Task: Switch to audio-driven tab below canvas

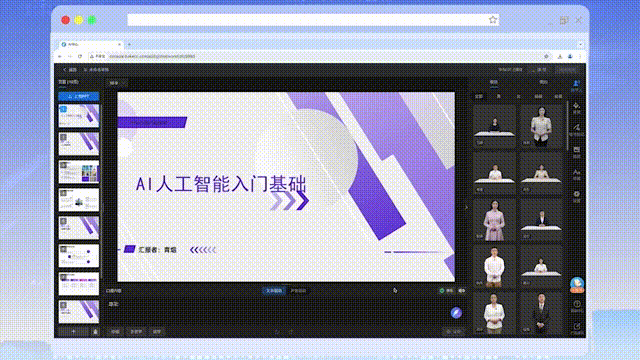Action: 298,291
